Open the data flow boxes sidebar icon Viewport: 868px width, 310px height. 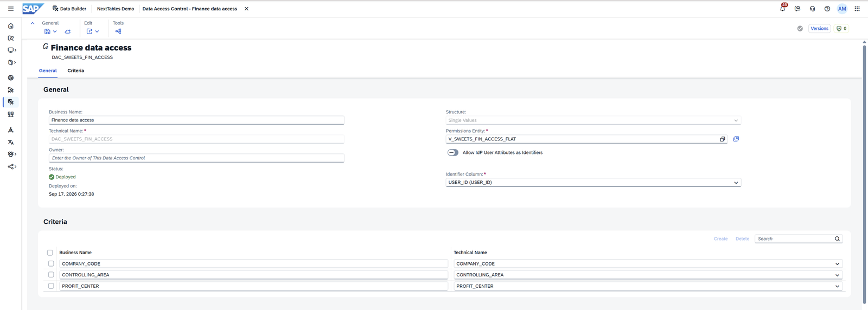pyautogui.click(x=11, y=114)
